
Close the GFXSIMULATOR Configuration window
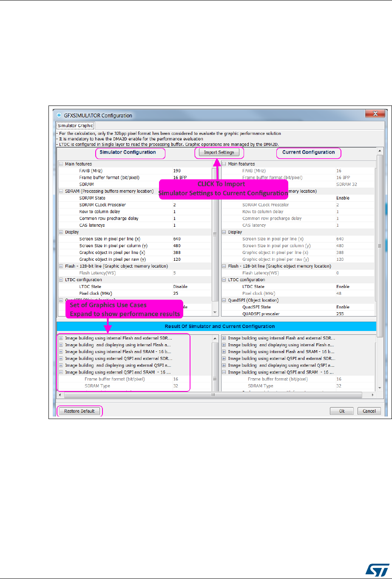(x=375, y=114)
